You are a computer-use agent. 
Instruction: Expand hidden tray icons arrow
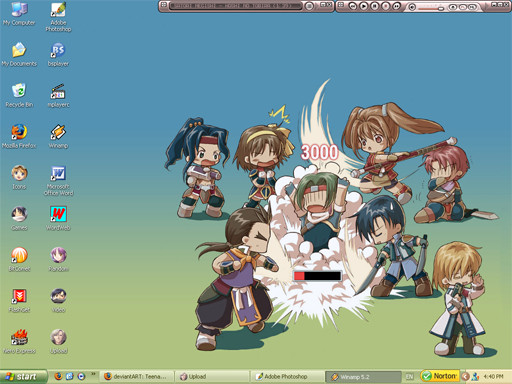465,377
